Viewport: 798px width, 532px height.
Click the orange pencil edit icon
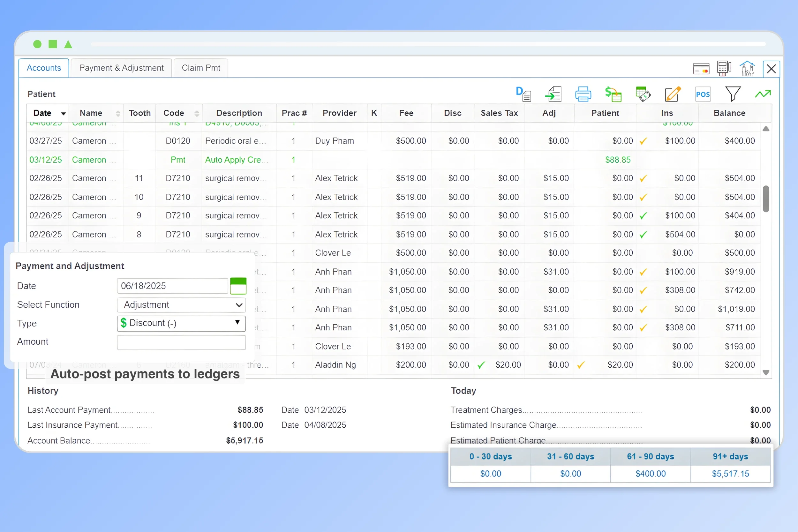tap(673, 94)
